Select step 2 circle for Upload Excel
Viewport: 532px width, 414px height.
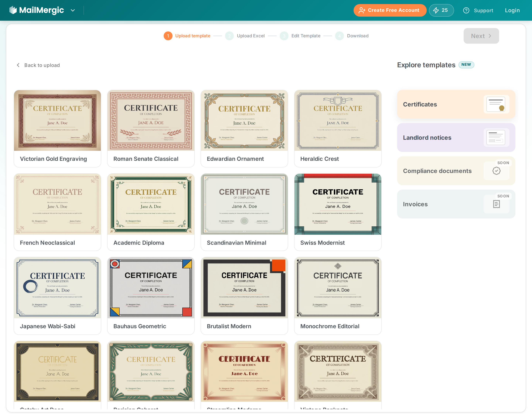coord(229,36)
